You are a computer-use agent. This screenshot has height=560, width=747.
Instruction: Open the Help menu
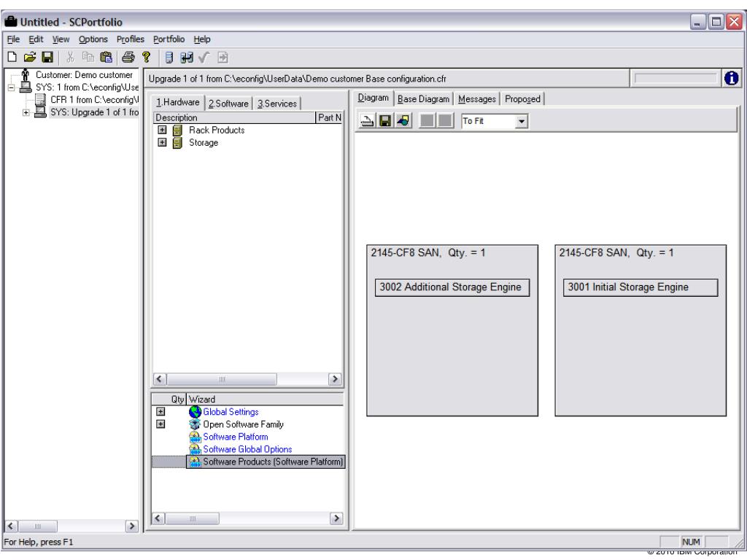tap(202, 39)
